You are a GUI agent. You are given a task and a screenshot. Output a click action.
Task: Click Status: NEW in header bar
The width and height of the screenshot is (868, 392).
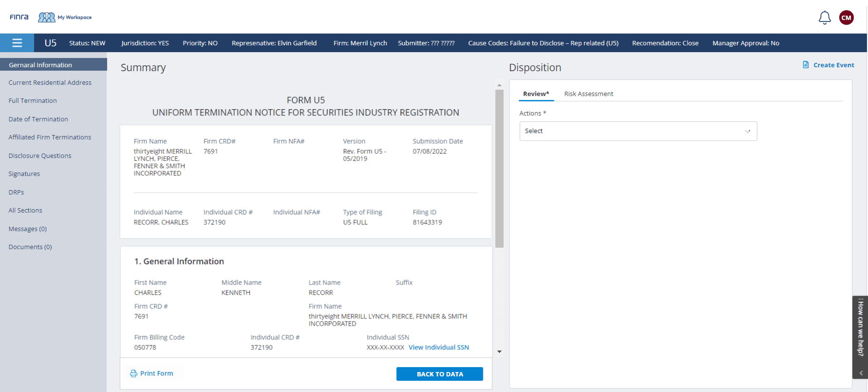87,43
